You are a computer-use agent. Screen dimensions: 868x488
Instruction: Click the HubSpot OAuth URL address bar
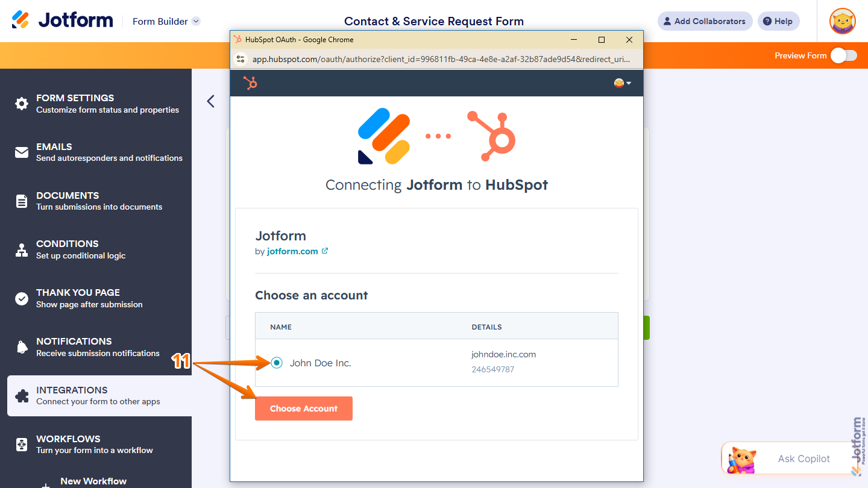click(x=441, y=59)
